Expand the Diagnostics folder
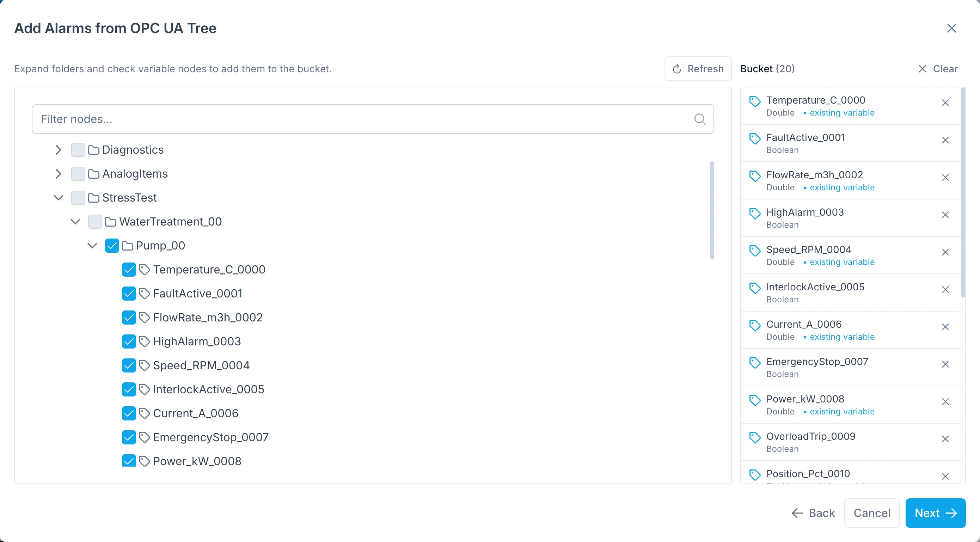This screenshot has width=980, height=542. (x=58, y=150)
